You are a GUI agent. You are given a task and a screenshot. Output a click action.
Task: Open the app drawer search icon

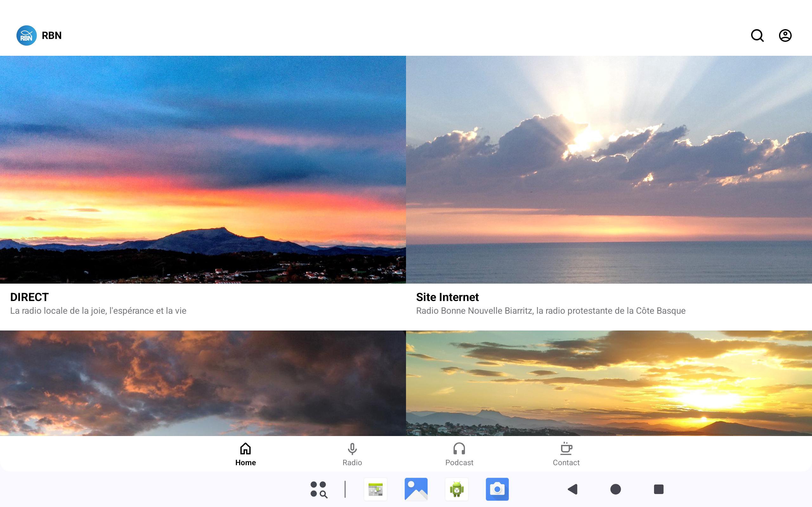[x=319, y=489]
